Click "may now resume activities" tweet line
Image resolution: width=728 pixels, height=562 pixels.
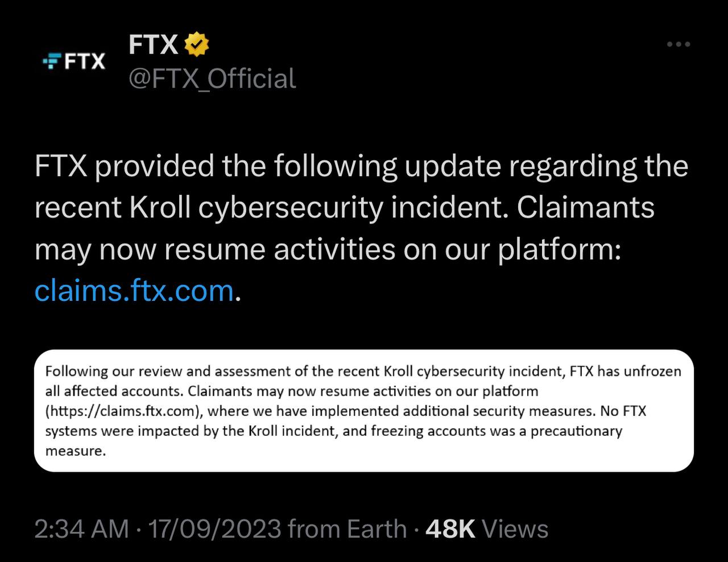point(216,249)
